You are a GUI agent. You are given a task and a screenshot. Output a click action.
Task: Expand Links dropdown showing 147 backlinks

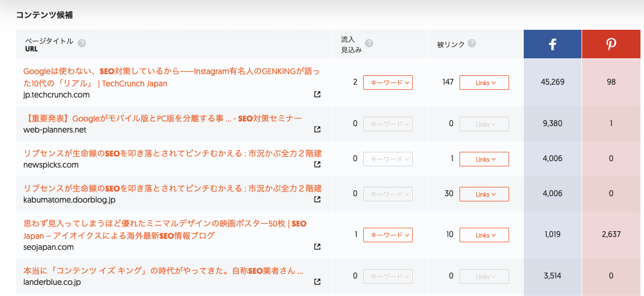[484, 82]
